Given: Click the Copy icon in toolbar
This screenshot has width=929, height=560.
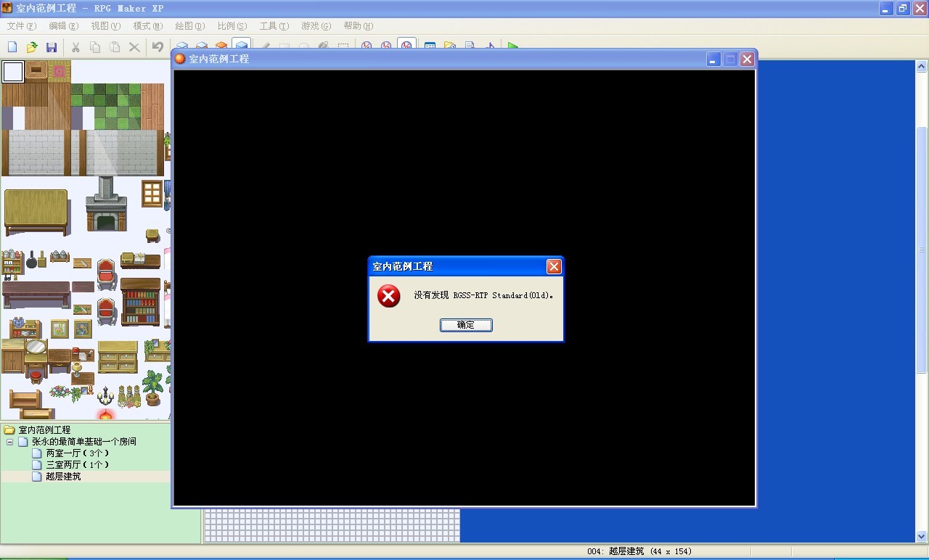Looking at the screenshot, I should (95, 47).
